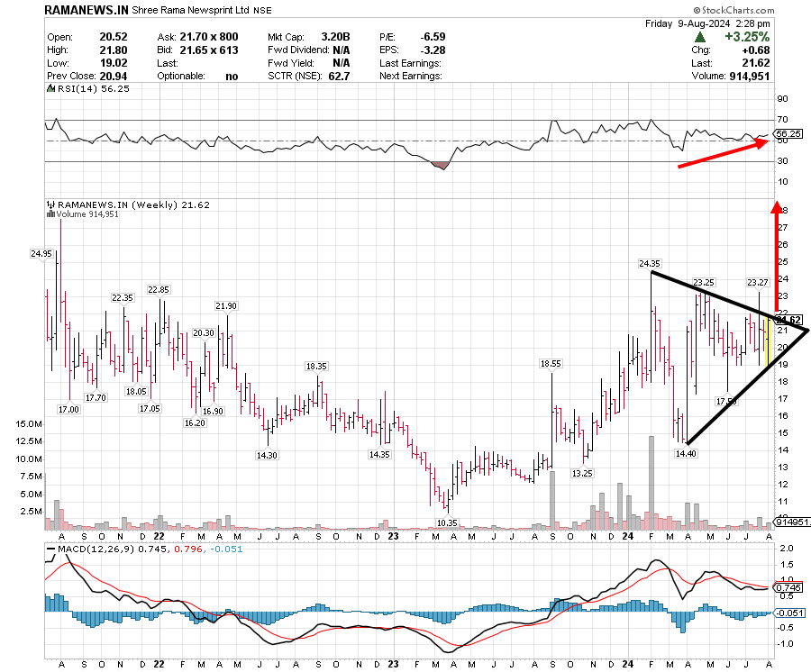811x672 pixels.
Task: Click the Ask quote 21.70 x 800
Action: coord(209,37)
